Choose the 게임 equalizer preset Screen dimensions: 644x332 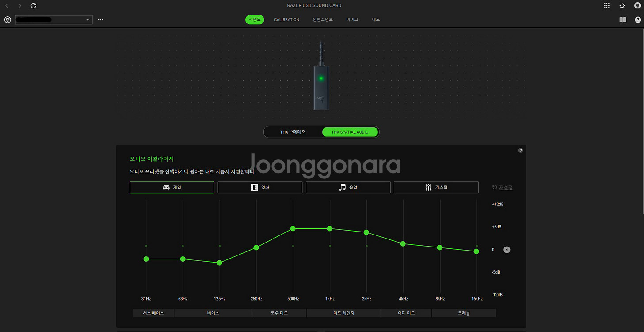click(172, 187)
